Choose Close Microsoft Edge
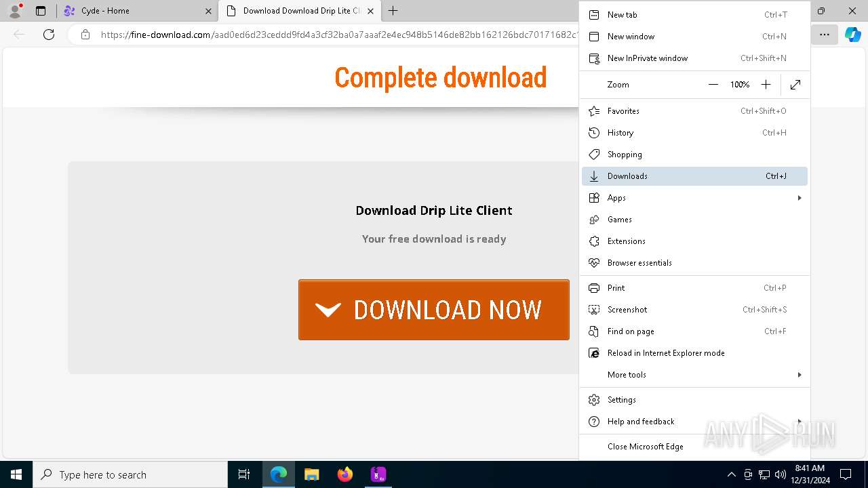 click(694, 447)
